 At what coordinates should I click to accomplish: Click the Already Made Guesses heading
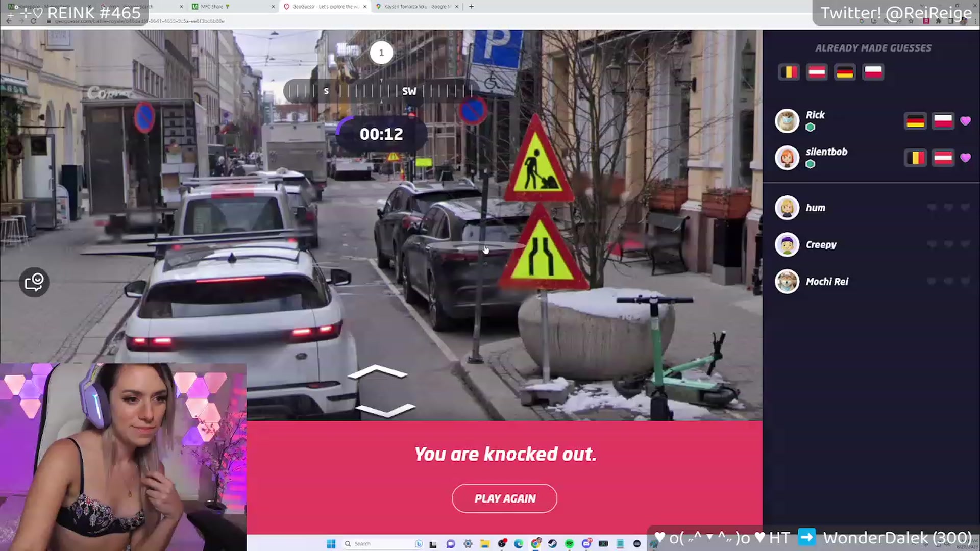(x=873, y=48)
